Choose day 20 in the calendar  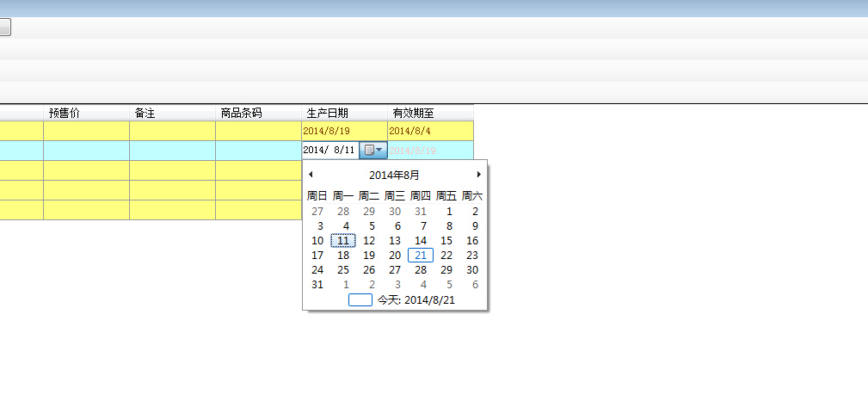395,256
